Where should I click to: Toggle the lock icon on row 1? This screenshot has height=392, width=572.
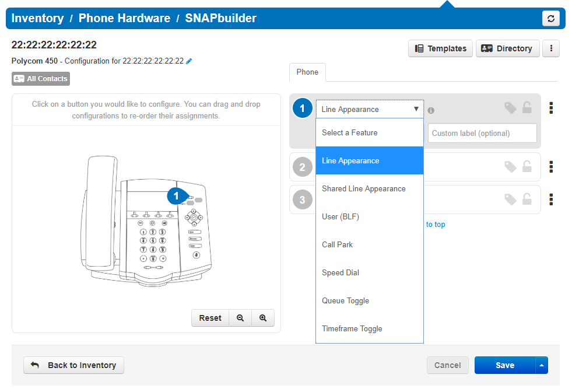tap(527, 107)
